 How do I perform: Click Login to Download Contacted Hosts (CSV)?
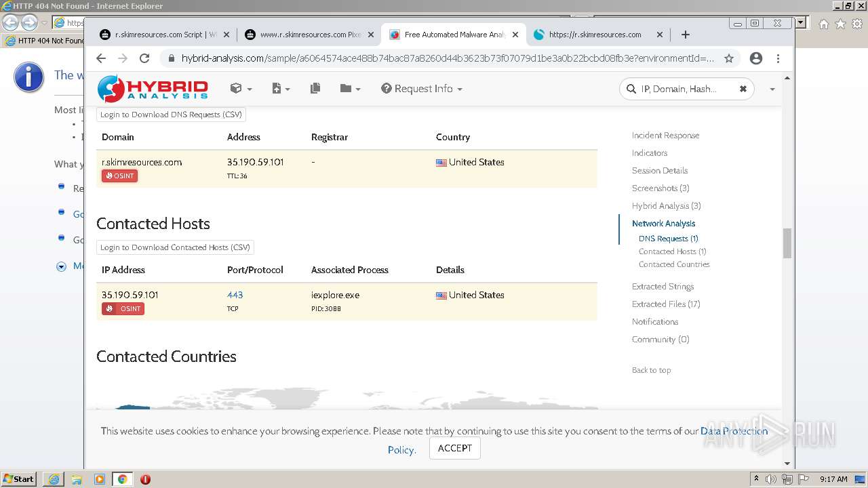[175, 247]
